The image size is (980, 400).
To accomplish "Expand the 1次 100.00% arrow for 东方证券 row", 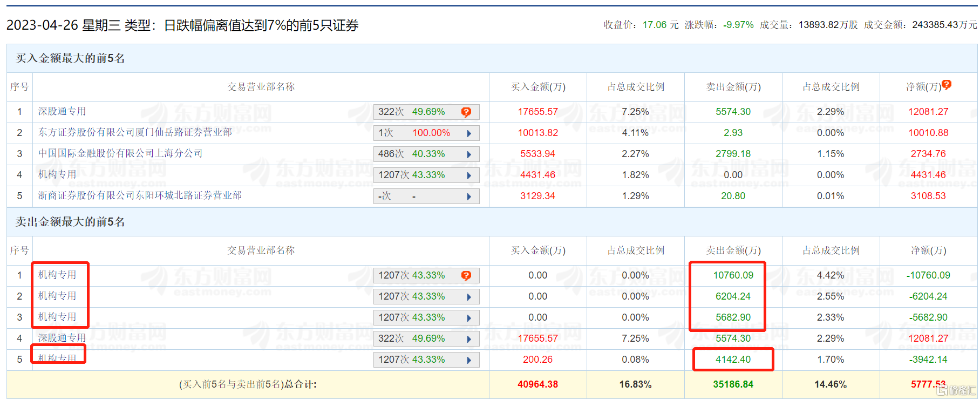I will pos(469,133).
